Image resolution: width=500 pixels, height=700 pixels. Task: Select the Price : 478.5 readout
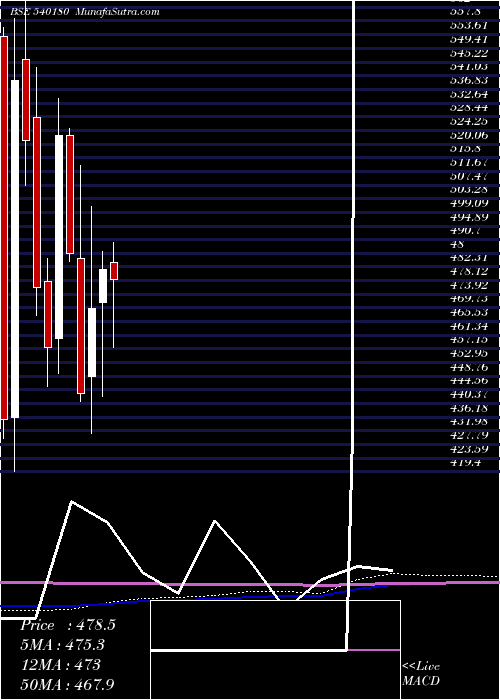[68, 625]
